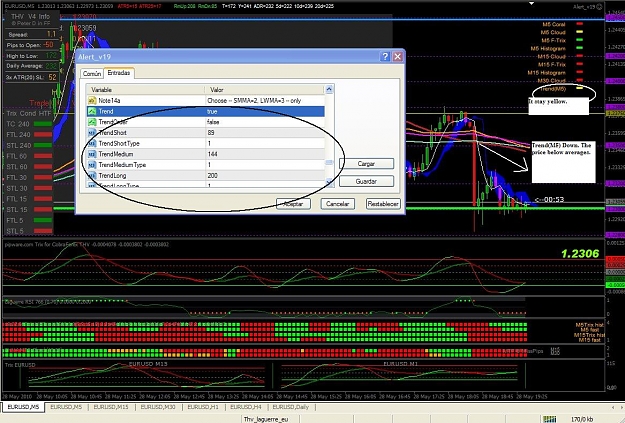The image size is (625, 423).
Task: Confirm with the Aceptar button
Action: 293,204
